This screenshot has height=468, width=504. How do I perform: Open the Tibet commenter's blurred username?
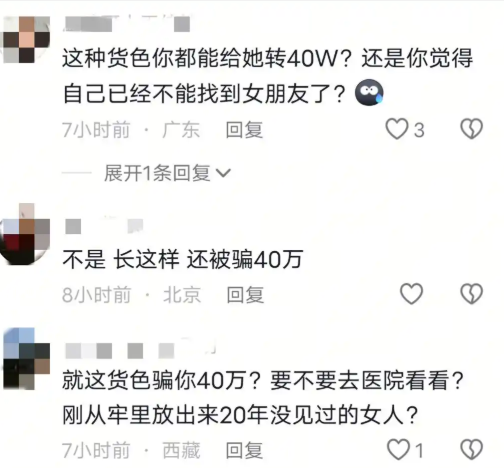coord(140,349)
